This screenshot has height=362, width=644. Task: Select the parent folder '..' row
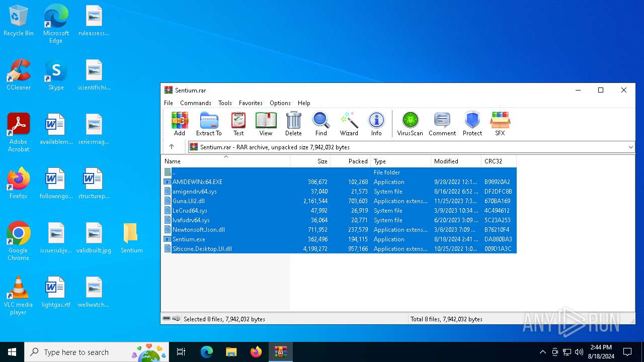339,172
